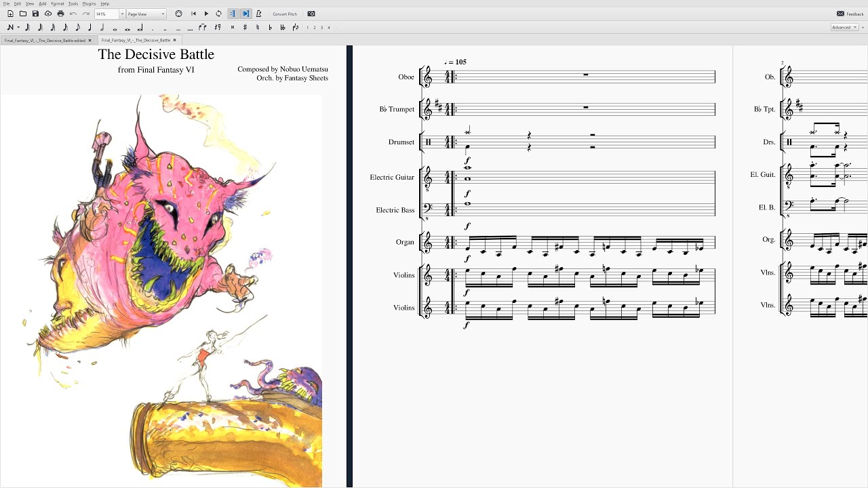Toggle Concert Pitch button
868x488 pixels.
pyautogui.click(x=285, y=14)
